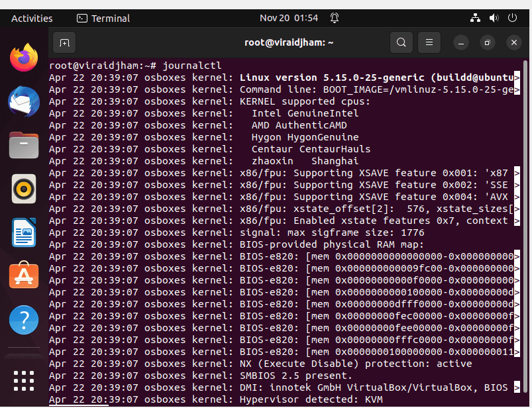
Task: Open the terminal hamburger menu
Action: click(x=429, y=43)
